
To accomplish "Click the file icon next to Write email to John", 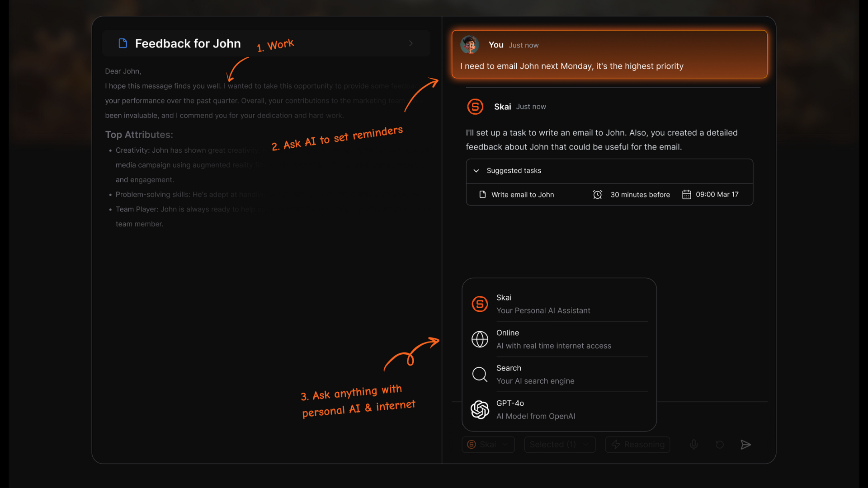I will pos(482,194).
